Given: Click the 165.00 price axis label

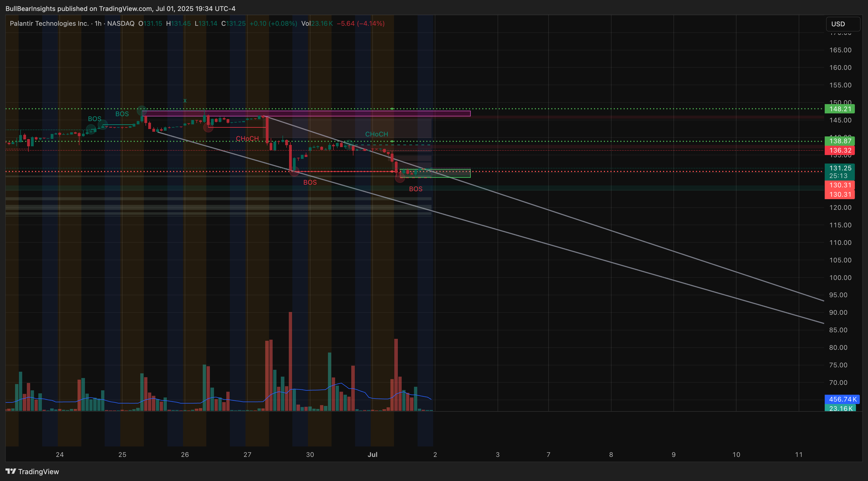Looking at the screenshot, I should [x=840, y=50].
